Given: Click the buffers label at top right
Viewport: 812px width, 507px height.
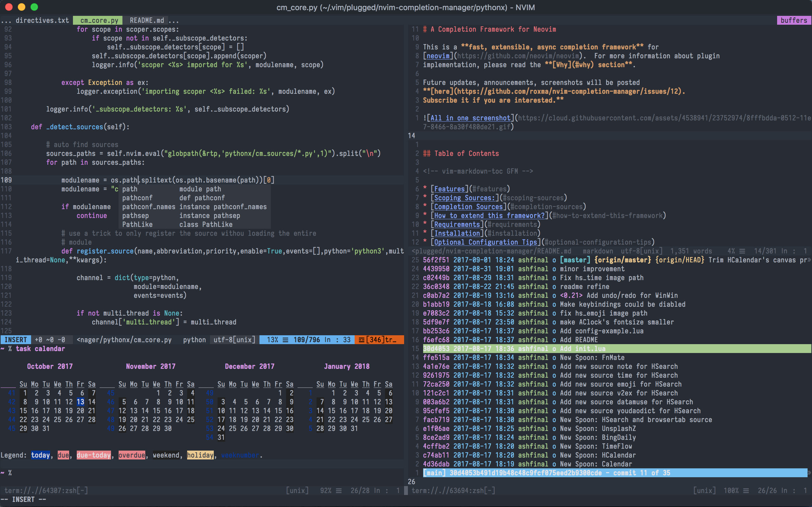Looking at the screenshot, I should click(794, 20).
